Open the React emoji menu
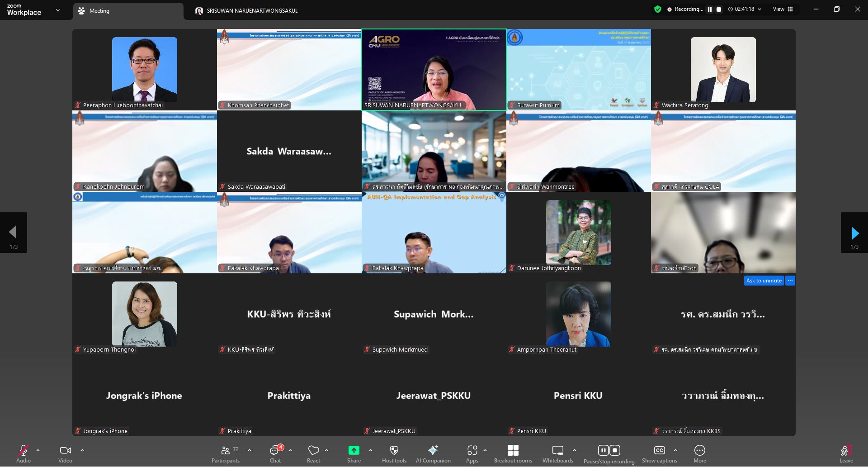Screen dimensions: 868x467 coord(313,454)
